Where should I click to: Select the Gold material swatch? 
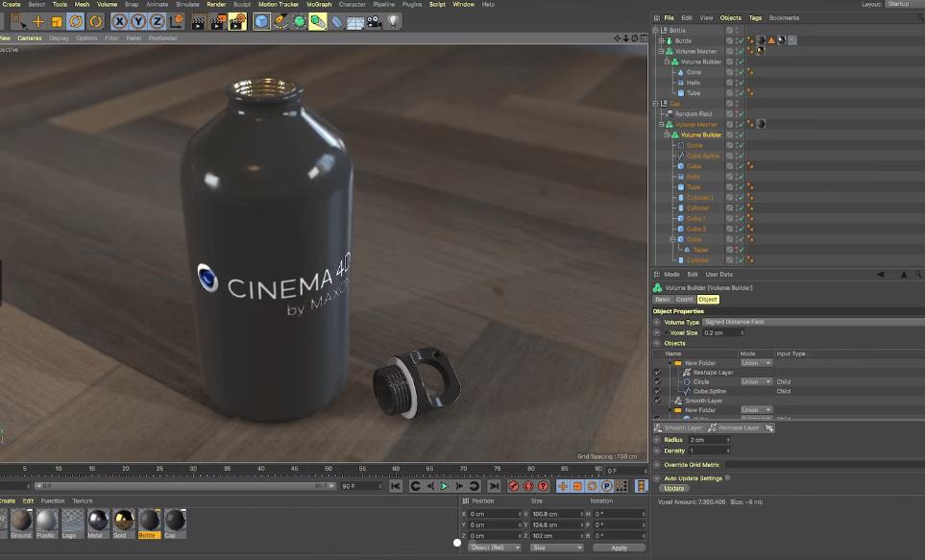[124, 522]
